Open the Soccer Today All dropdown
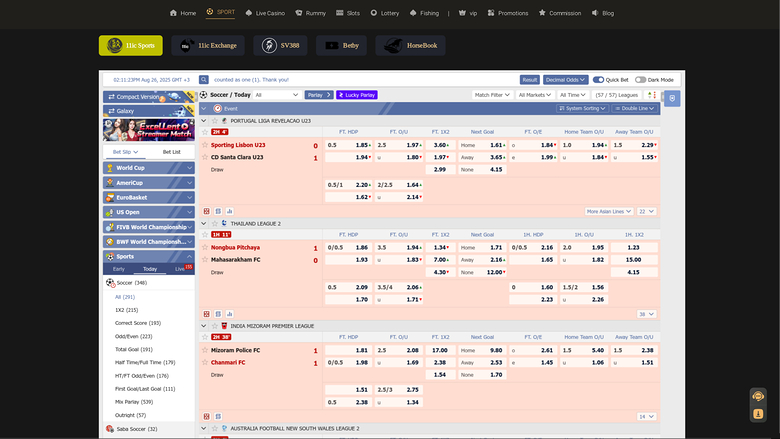Viewport: 780px width, 439px height. tap(277, 95)
